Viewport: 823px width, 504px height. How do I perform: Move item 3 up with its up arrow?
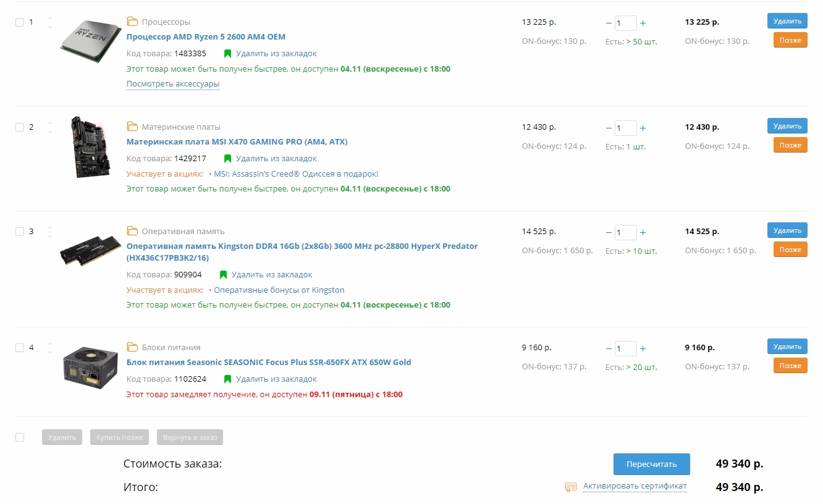point(50,227)
